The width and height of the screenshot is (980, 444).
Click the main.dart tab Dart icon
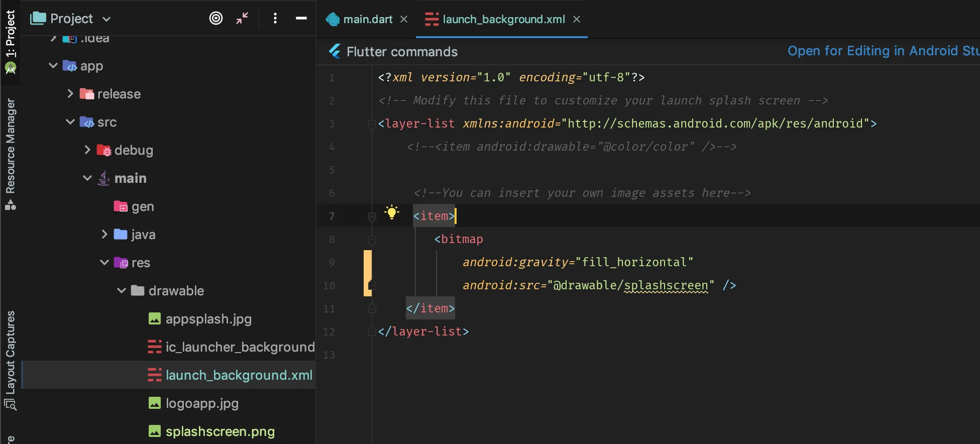pos(332,19)
